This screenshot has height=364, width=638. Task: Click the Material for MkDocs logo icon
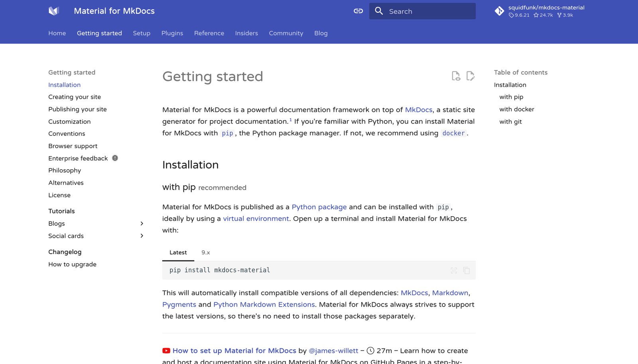tap(54, 11)
